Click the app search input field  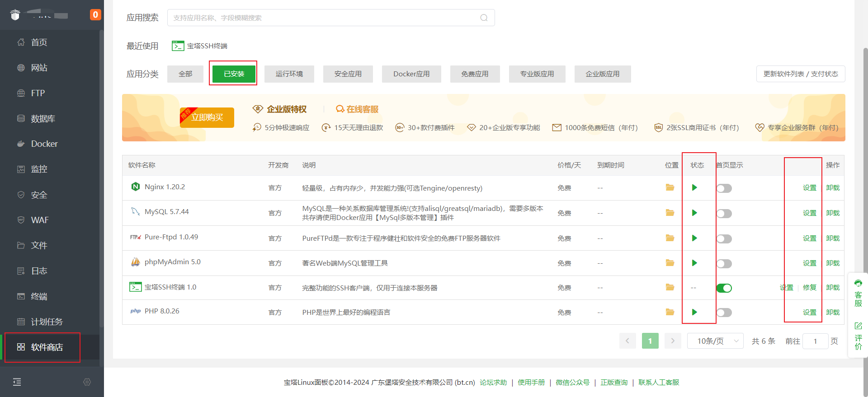(x=323, y=18)
